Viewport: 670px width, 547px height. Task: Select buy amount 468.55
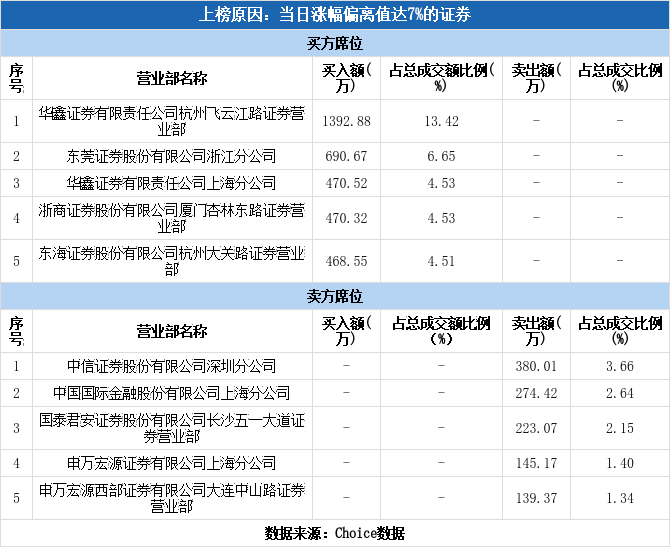(x=347, y=261)
